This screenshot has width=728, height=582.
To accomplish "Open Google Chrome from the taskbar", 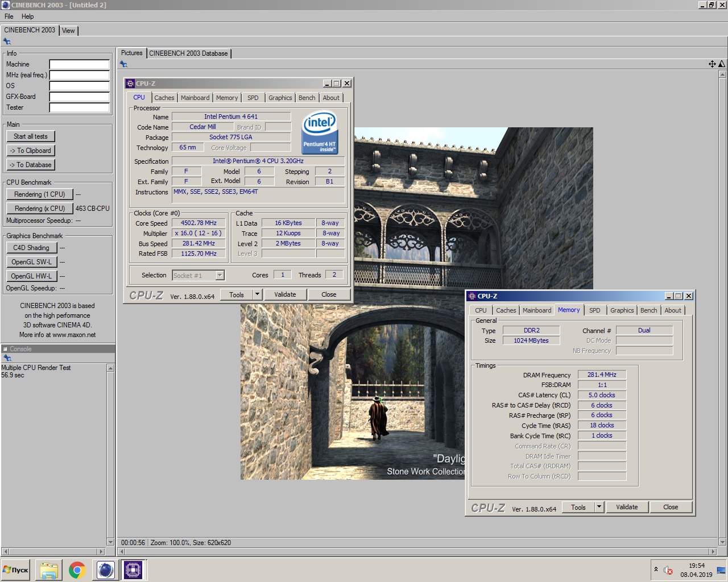I will point(77,569).
